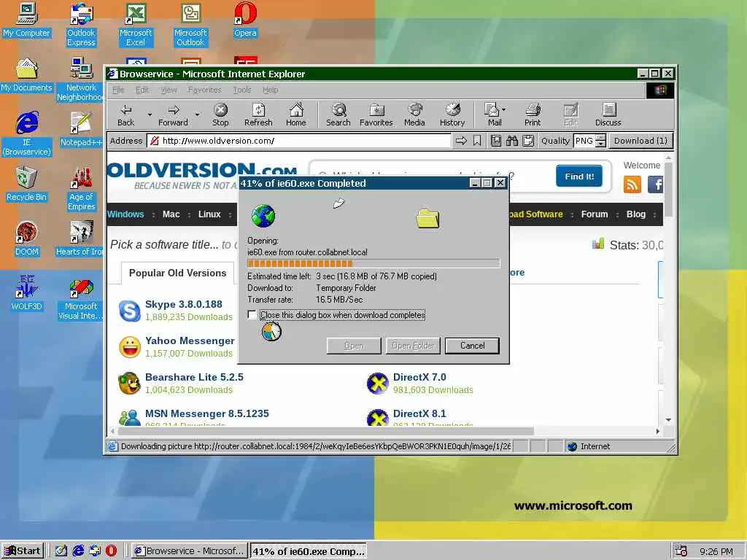
Task: Open the MSN Messenger 8.5.1235 link
Action: click(x=206, y=413)
